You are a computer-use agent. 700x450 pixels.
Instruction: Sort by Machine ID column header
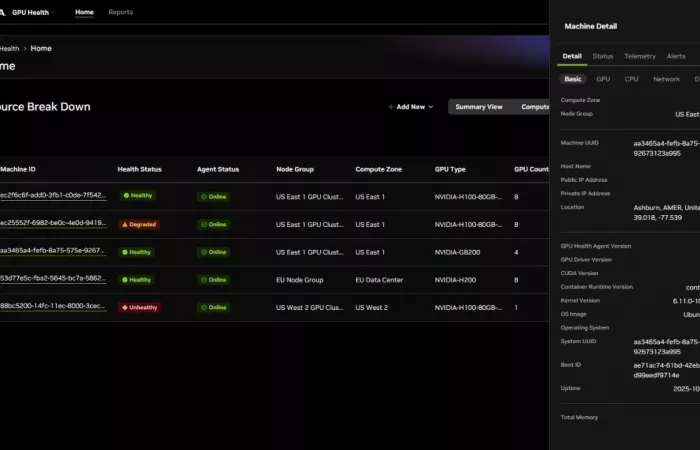[18, 169]
